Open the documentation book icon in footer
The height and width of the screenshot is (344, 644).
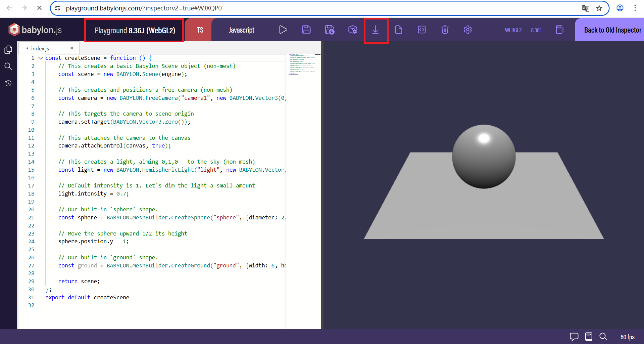589,337
